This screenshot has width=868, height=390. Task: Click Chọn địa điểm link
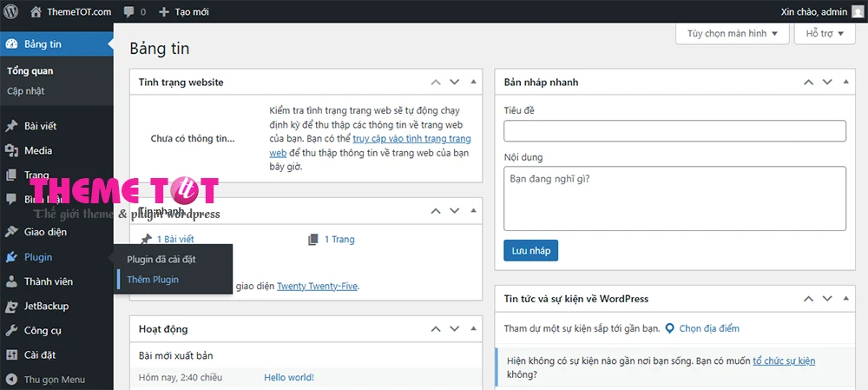click(709, 328)
